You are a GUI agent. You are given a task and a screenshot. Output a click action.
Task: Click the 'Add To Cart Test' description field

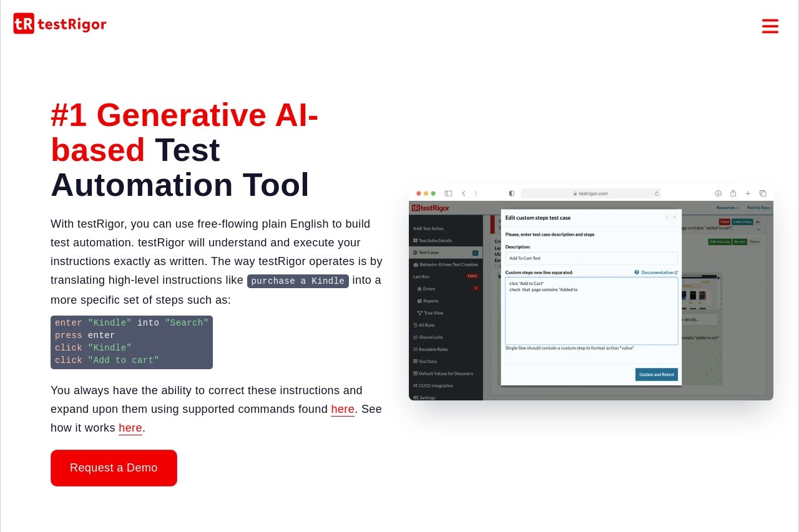coord(591,258)
